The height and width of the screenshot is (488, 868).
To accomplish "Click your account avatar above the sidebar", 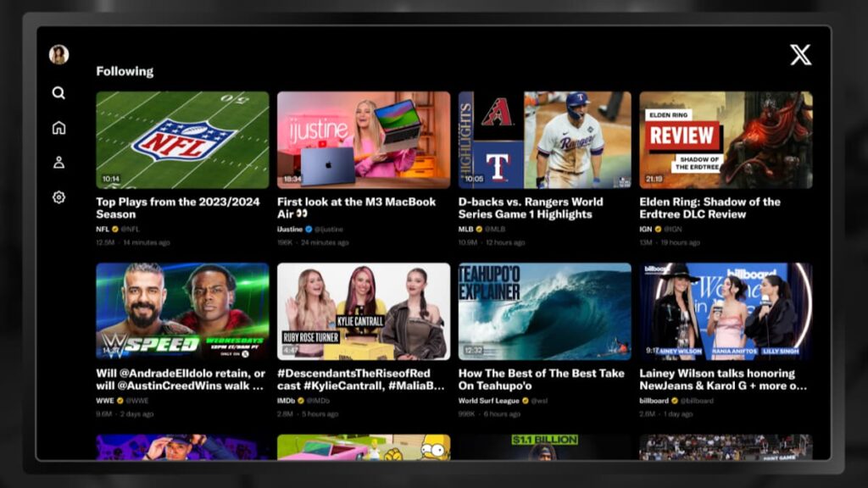I will point(58,53).
